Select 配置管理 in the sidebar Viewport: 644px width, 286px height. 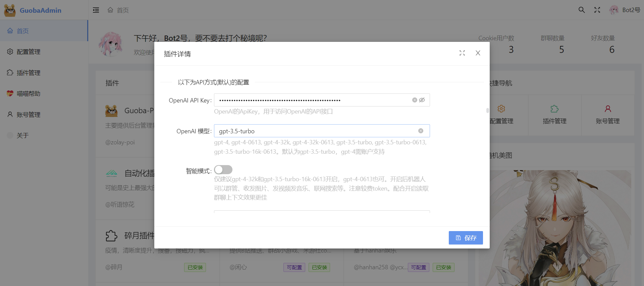[29, 52]
